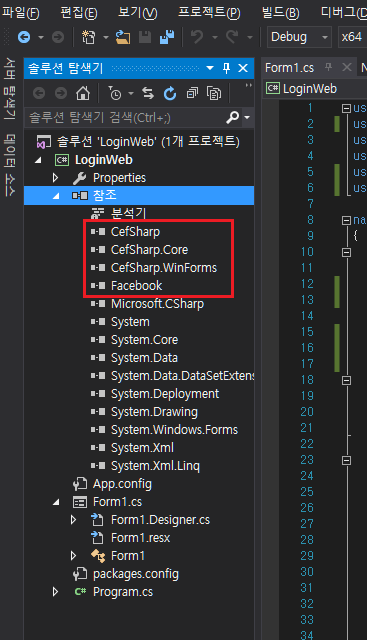This screenshot has width=367, height=640.
Task: Open the LoginWeb project navigation combo
Action: tap(314, 89)
